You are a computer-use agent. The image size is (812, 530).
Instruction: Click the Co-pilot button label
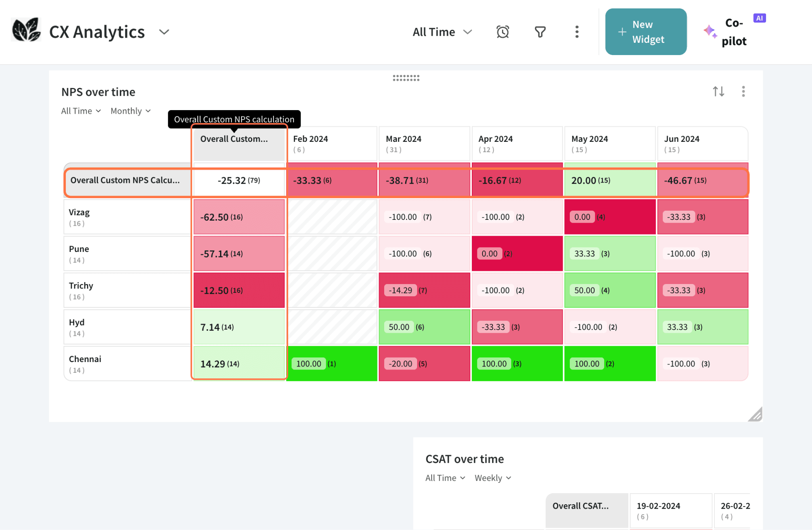pos(734,32)
